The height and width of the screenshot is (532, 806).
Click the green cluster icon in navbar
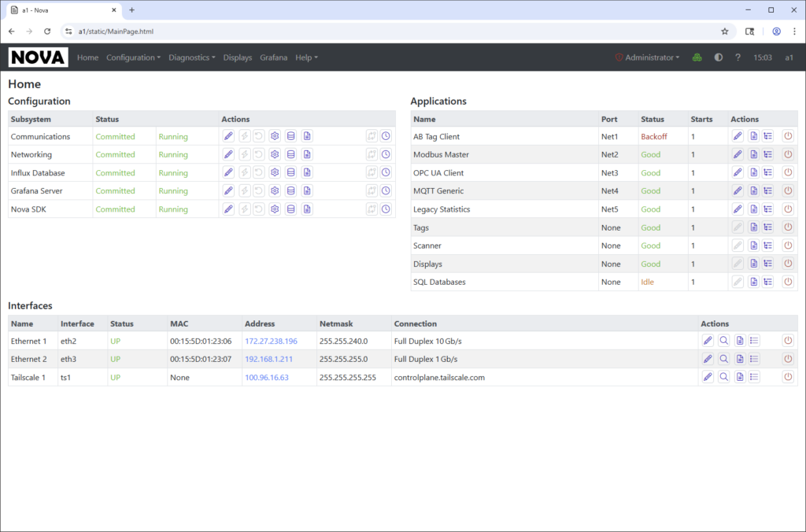(x=697, y=57)
